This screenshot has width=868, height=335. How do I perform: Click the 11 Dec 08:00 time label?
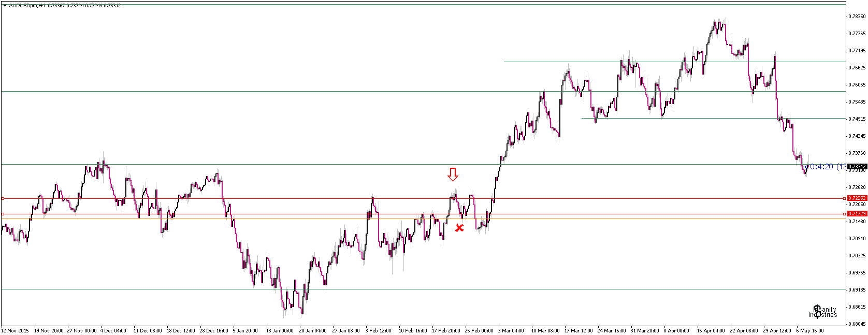[148, 331]
